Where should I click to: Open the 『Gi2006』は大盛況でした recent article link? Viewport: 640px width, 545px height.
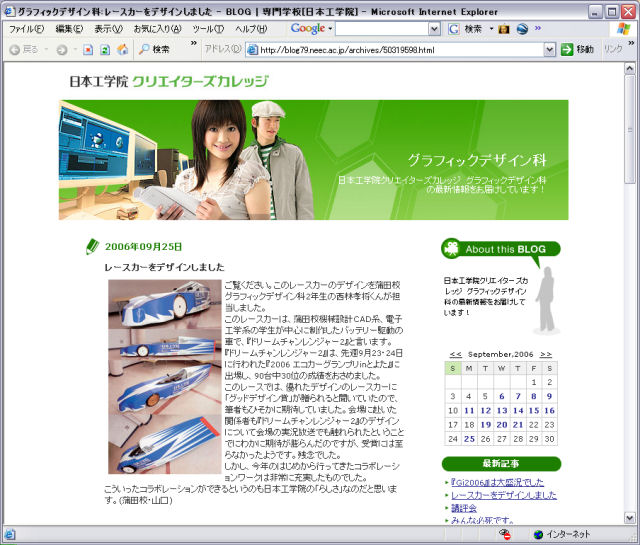pos(498,482)
